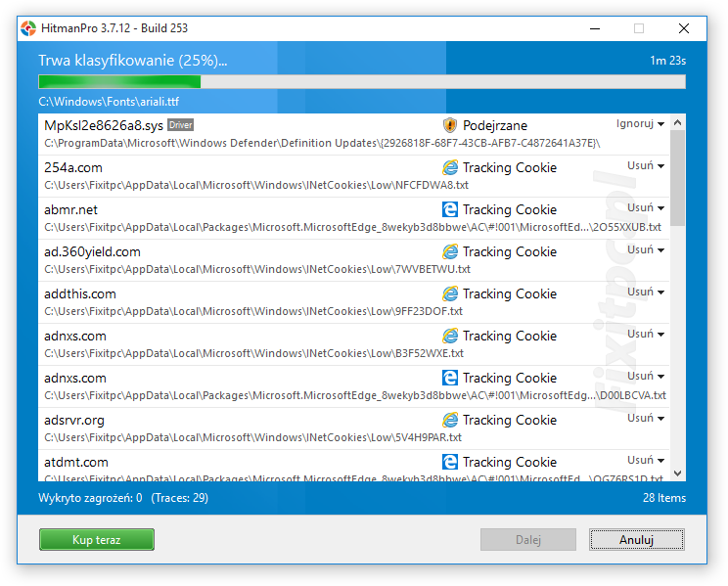Click path ending NFCFDWA8.txt
Viewport: 728px width, 586px height.
[256, 185]
